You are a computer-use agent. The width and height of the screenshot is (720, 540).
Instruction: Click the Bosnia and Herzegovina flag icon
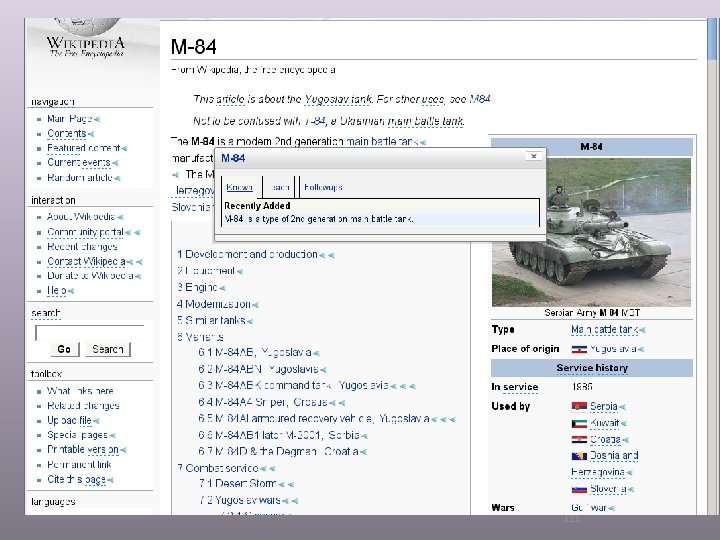click(x=579, y=456)
